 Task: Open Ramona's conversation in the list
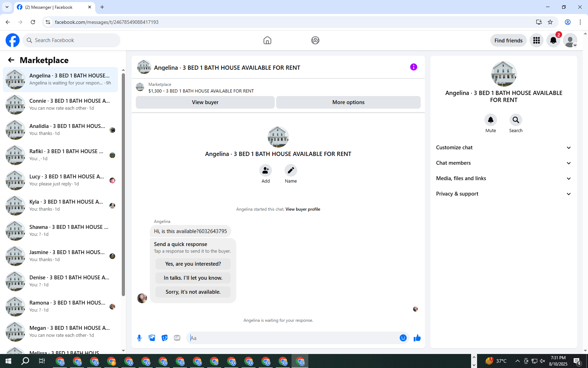point(61,306)
